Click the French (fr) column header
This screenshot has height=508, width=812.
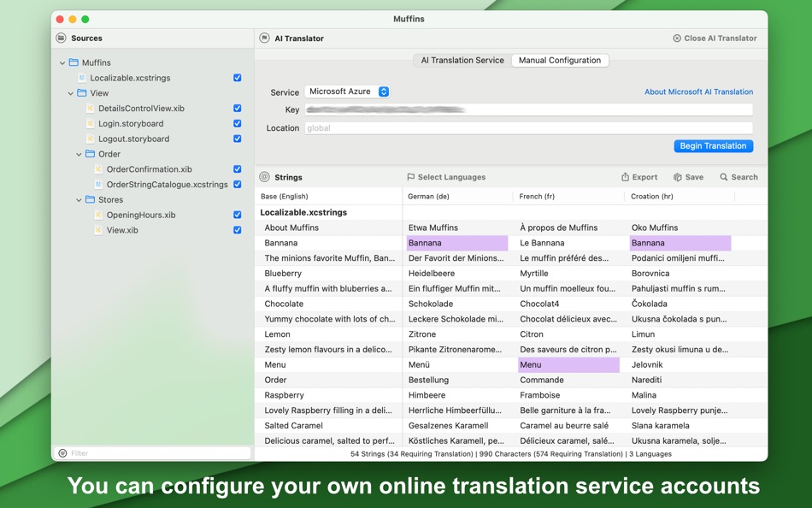click(568, 197)
